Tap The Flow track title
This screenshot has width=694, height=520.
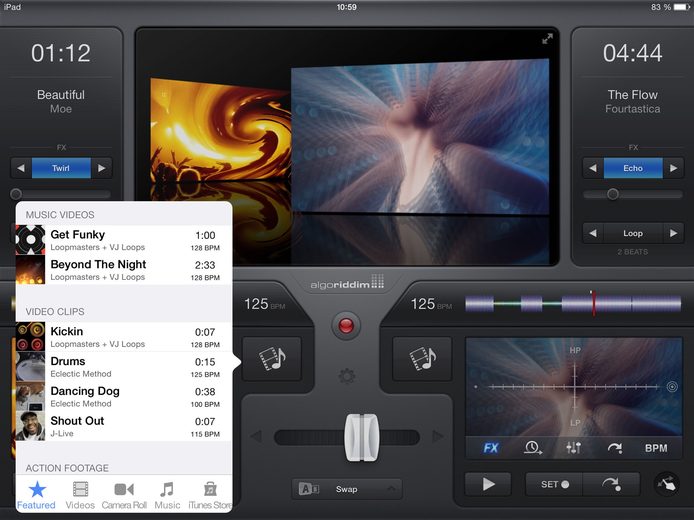pyautogui.click(x=632, y=95)
